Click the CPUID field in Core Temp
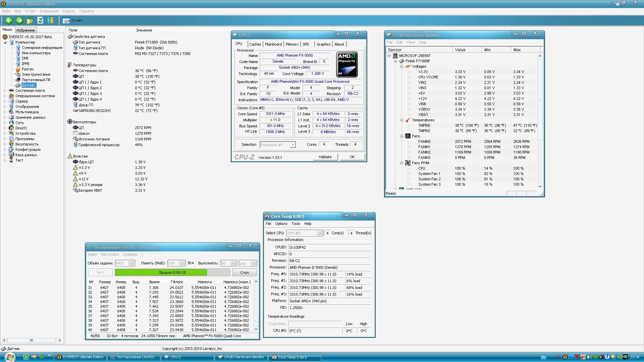 tap(329, 247)
